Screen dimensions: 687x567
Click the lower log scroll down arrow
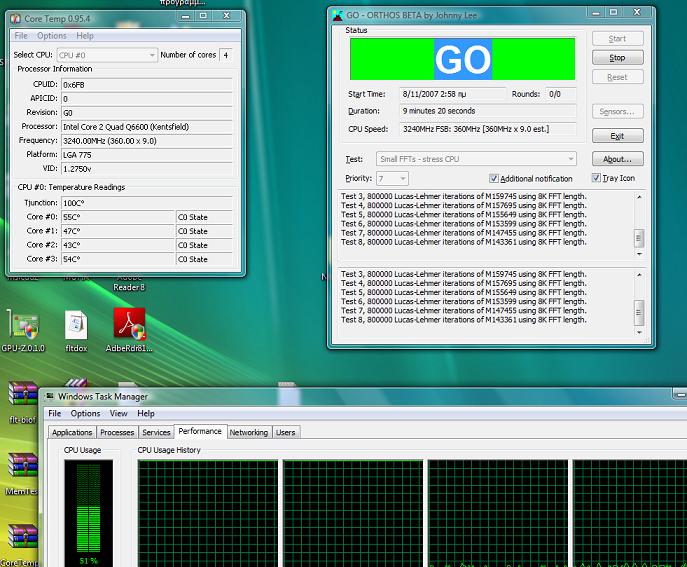[639, 332]
